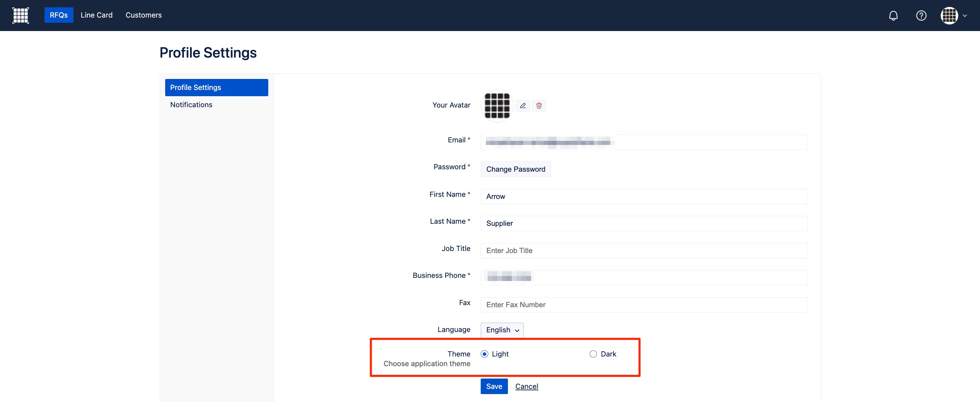Click the notification bell icon
The image size is (980, 402).
pyautogui.click(x=893, y=15)
